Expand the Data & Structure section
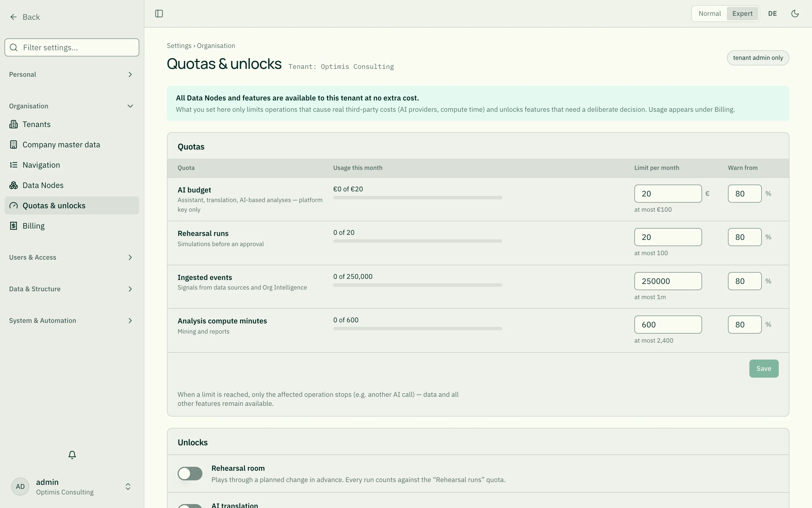Viewport: 812px width, 508px height. [x=72, y=289]
